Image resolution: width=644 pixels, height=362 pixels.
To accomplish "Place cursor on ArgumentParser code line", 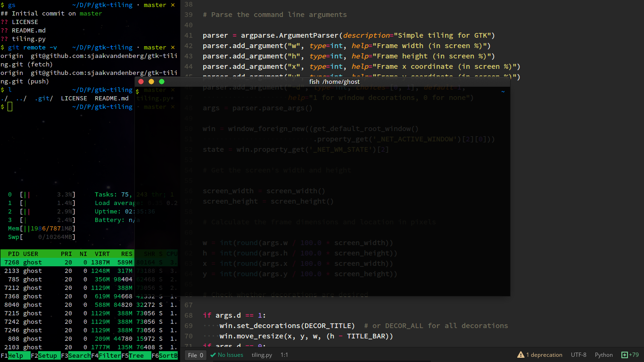I will pos(348,35).
